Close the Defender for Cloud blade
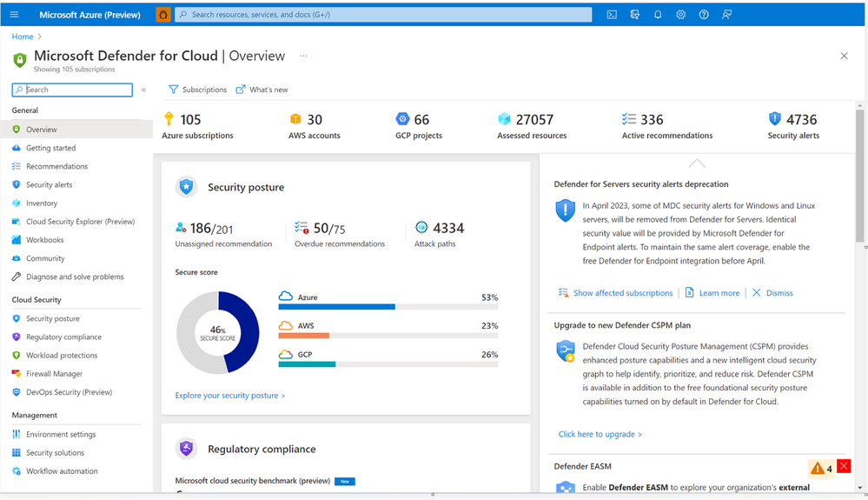Image resolution: width=868 pixels, height=500 pixels. (x=844, y=56)
